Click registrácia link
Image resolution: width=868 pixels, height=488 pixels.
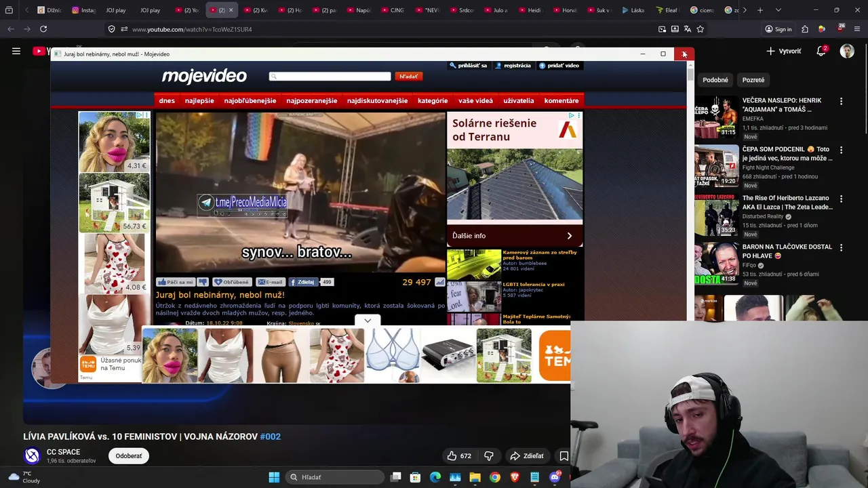[x=513, y=66]
